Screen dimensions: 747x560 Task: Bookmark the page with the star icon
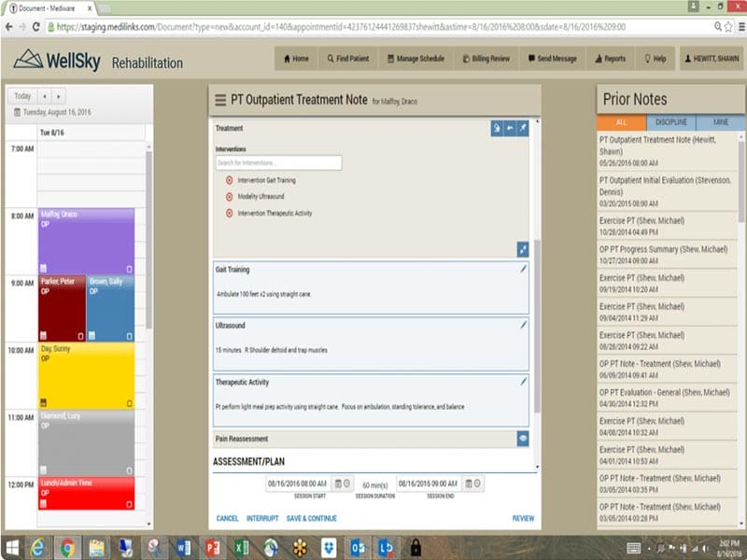tap(728, 27)
